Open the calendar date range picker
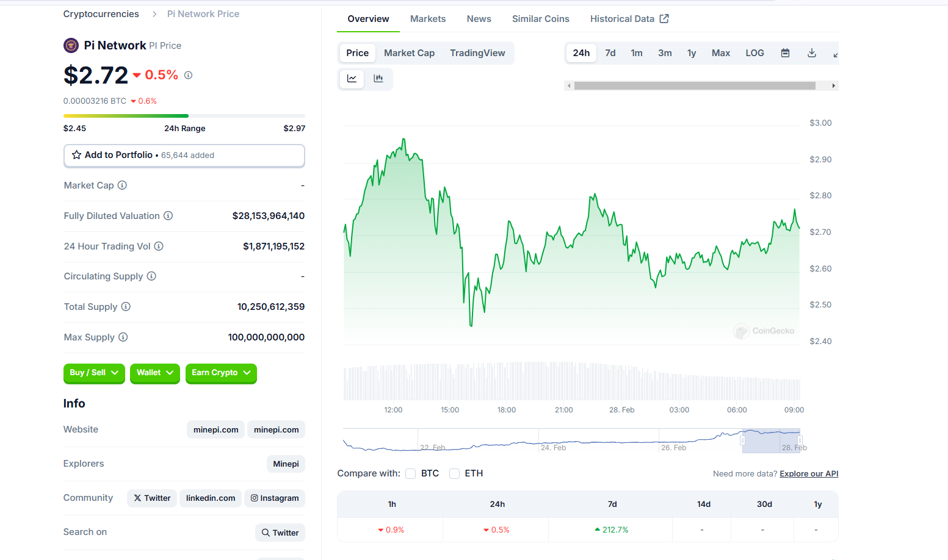The image size is (948, 560). click(x=785, y=53)
